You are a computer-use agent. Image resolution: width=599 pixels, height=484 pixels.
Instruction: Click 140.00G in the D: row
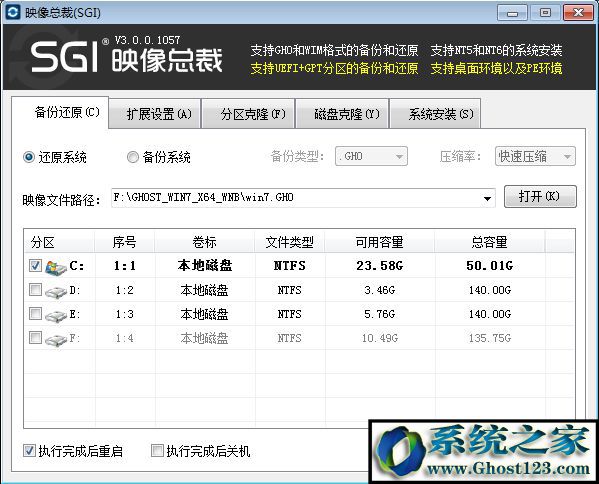click(x=490, y=290)
